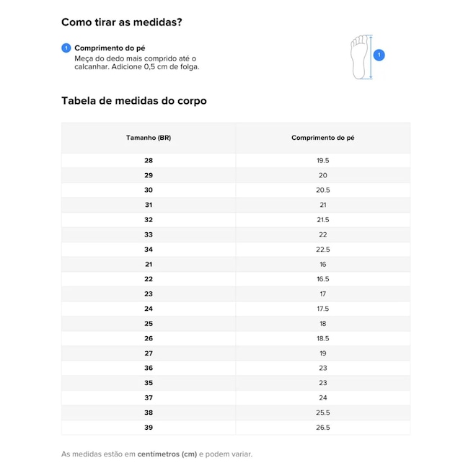Screen dimensions: 476x476
Task: Click size 34 in the size column
Action: 149,250
